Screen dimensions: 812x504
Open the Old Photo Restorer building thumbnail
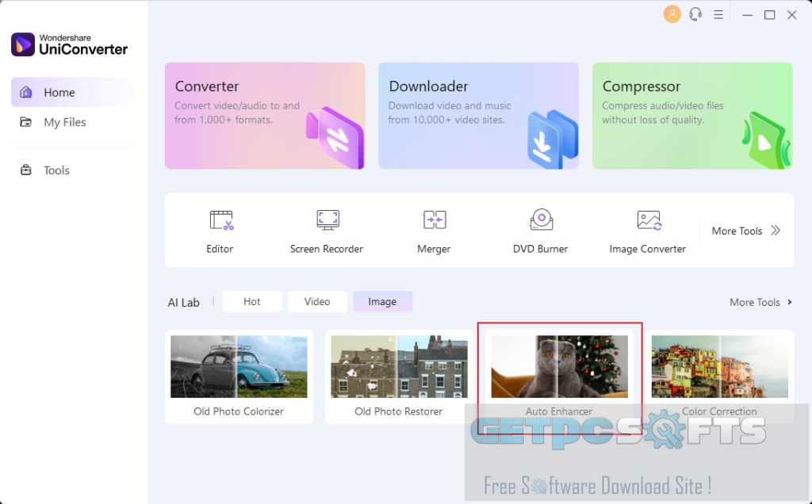(x=399, y=366)
